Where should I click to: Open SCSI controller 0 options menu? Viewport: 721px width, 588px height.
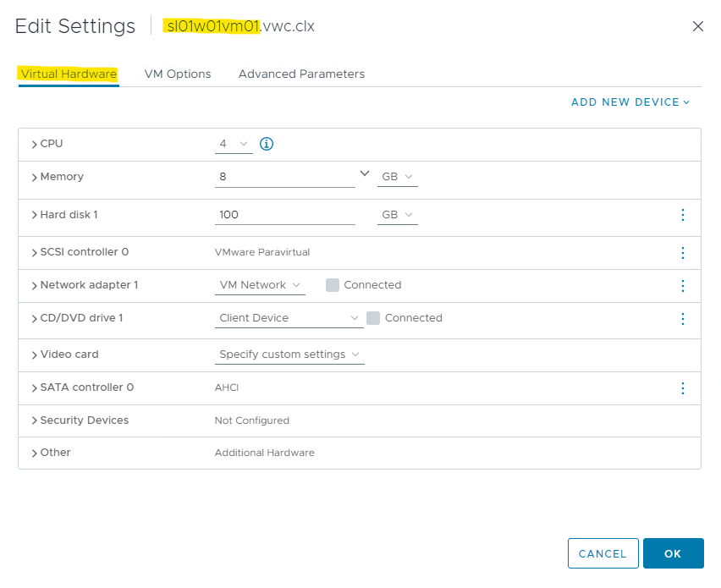pyautogui.click(x=683, y=253)
